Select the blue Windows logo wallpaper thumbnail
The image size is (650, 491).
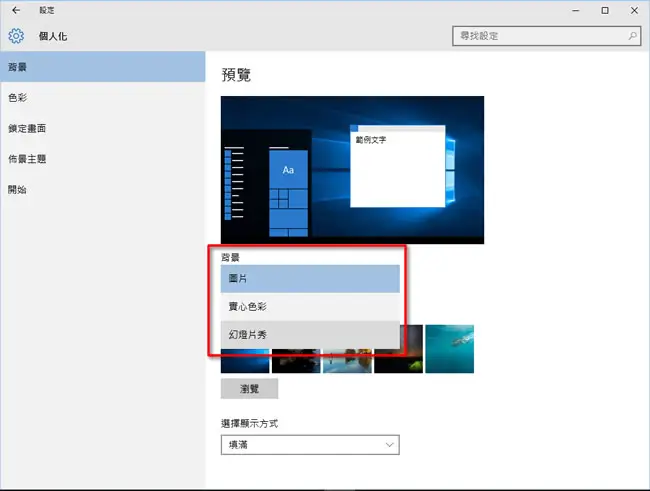click(x=245, y=361)
